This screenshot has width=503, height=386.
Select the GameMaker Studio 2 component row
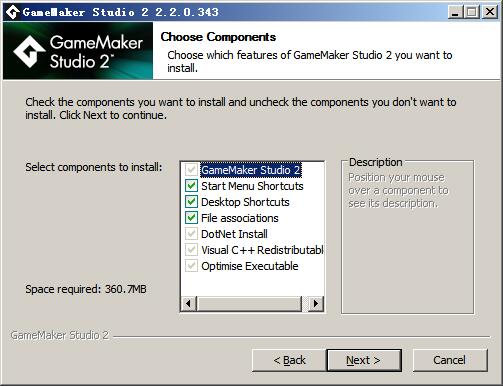[x=251, y=170]
